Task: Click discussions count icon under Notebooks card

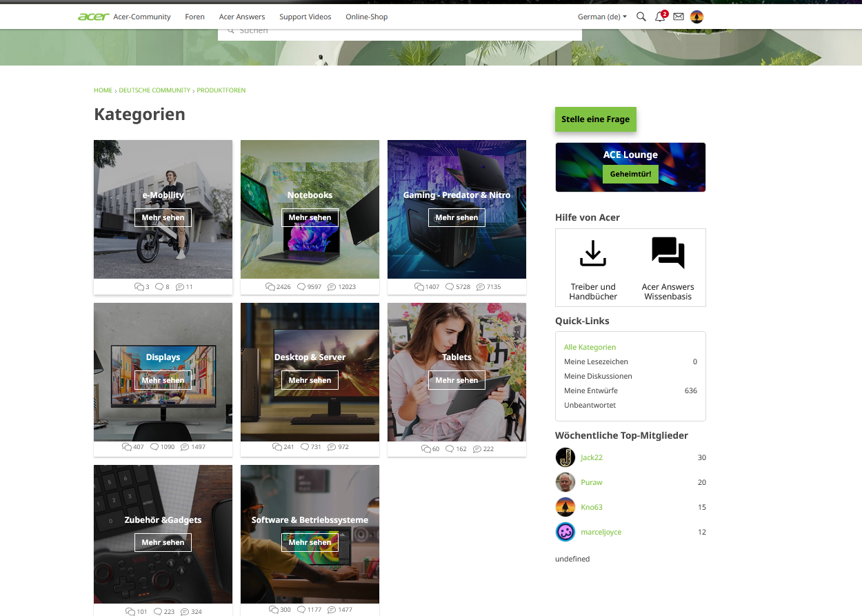Action: click(x=270, y=286)
